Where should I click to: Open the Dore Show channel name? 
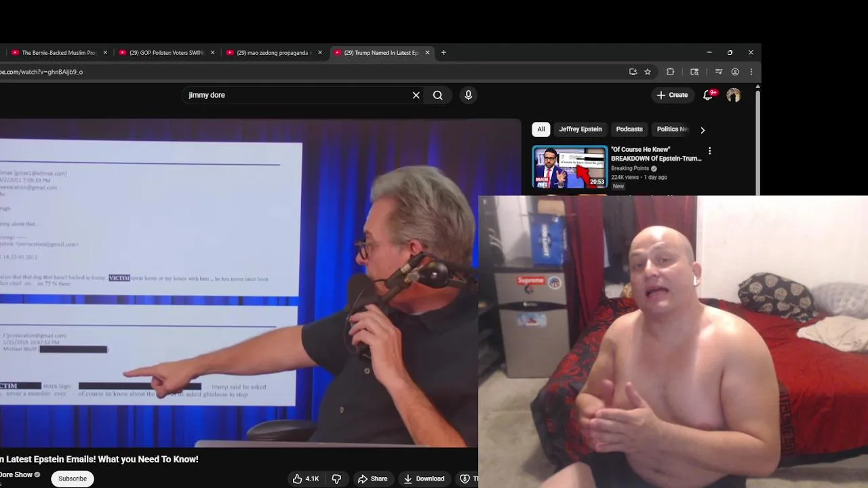pos(16,474)
